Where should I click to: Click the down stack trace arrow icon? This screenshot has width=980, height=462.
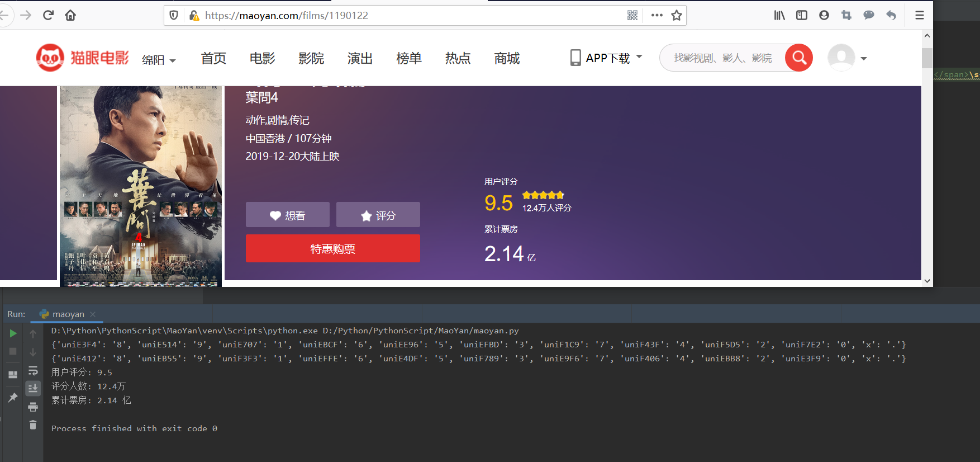click(x=33, y=352)
